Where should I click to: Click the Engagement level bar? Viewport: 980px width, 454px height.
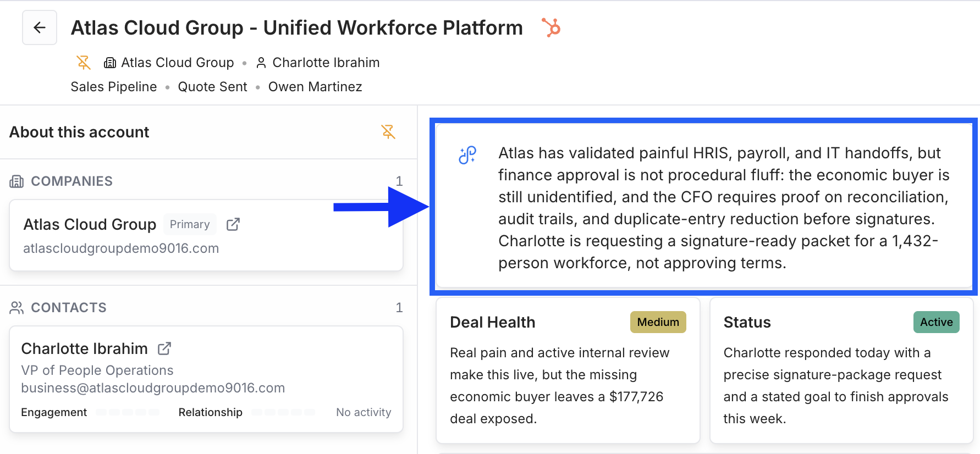pyautogui.click(x=128, y=412)
